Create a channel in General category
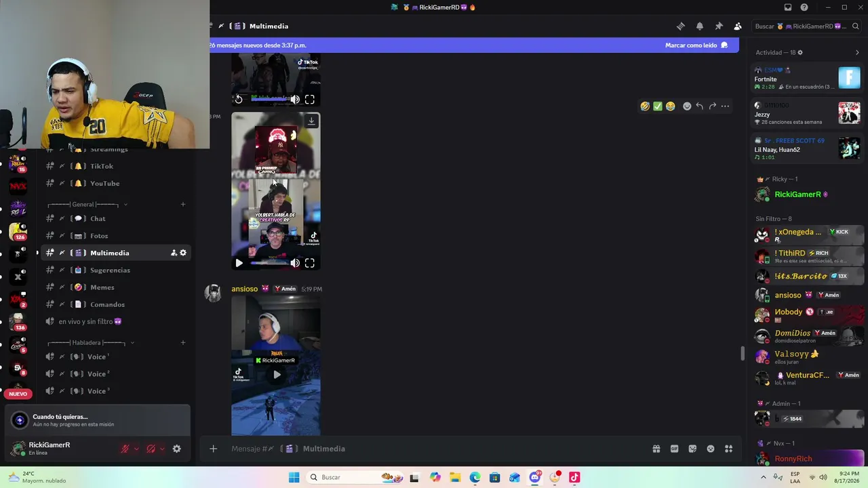 point(183,205)
